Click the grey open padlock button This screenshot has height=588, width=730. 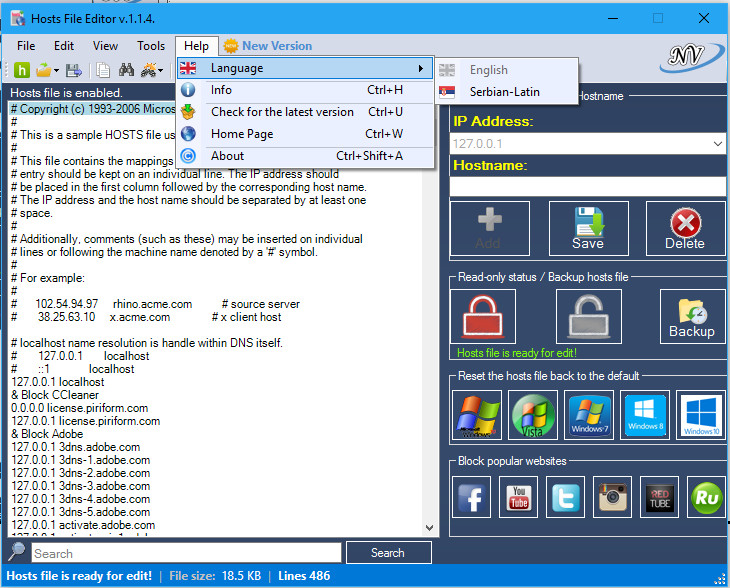(x=589, y=317)
